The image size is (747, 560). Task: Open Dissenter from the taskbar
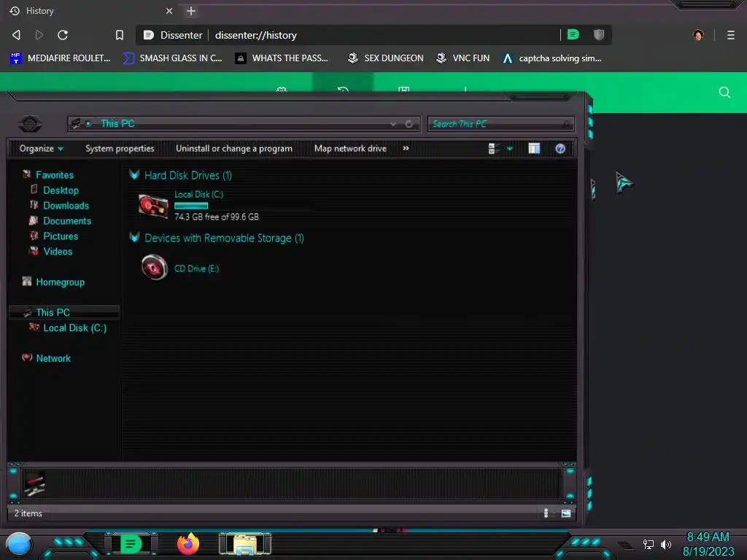[x=131, y=544]
